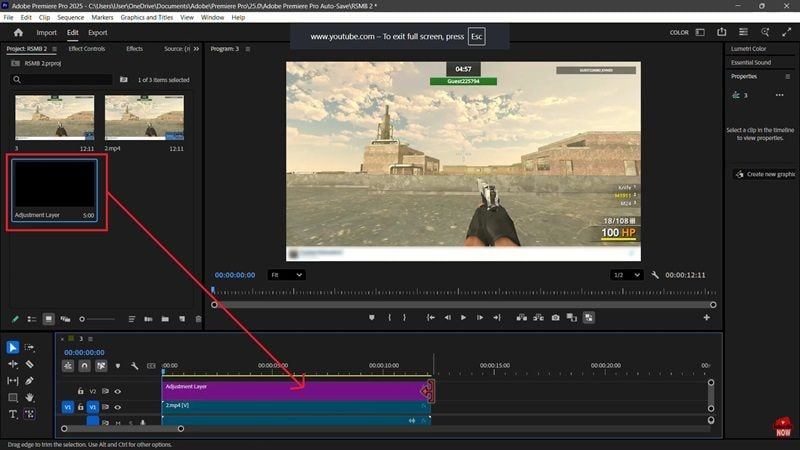This screenshot has height=450, width=800.
Task: Select the Ripple Edit tool
Action: coord(13,364)
